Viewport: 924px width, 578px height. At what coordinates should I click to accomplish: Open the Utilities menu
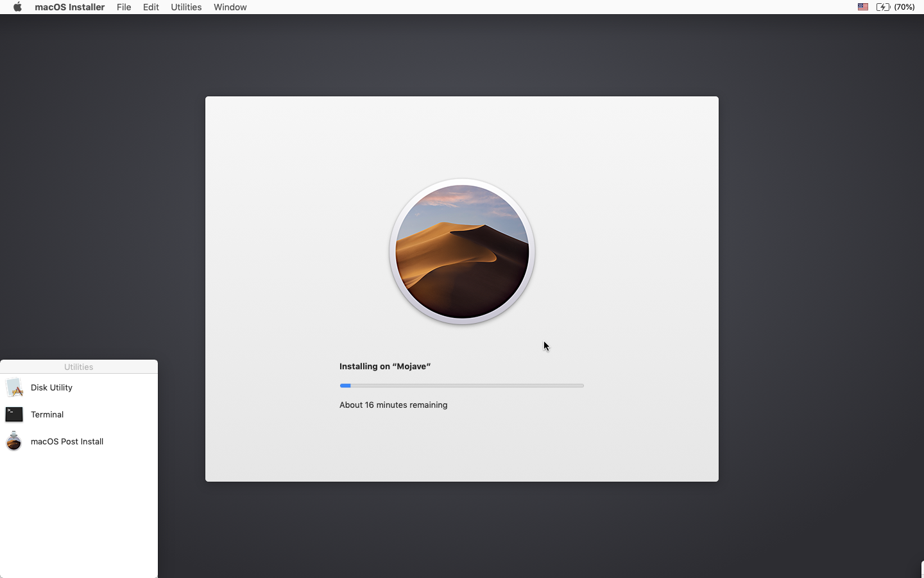click(185, 7)
